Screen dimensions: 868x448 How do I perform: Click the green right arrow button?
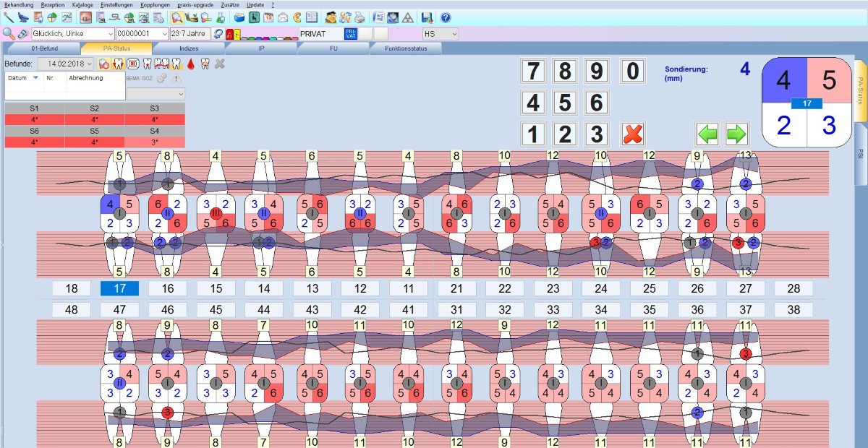click(736, 134)
